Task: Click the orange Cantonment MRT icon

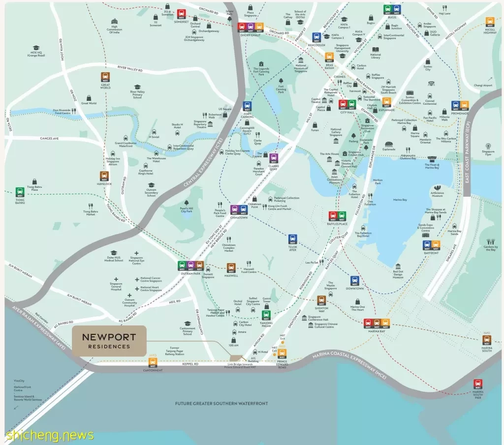Action: coord(153,363)
